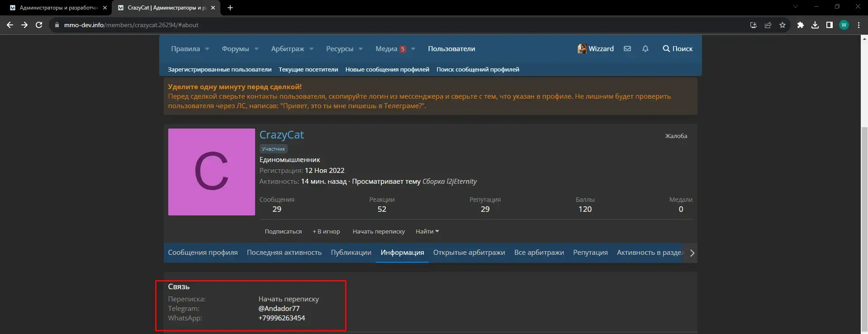The width and height of the screenshot is (868, 334).
Task: Open forum notifications bell icon
Action: coord(645,48)
